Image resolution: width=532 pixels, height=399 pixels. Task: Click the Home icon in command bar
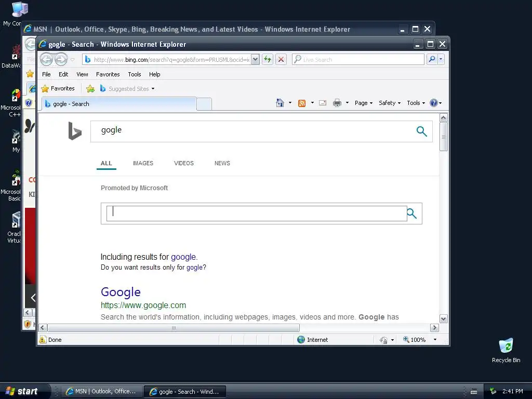[x=280, y=103]
